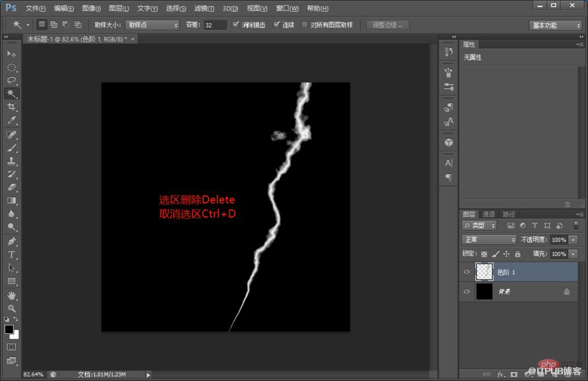Image resolution: width=588 pixels, height=381 pixels.
Task: Click the add layer style fx button
Action: 500,374
